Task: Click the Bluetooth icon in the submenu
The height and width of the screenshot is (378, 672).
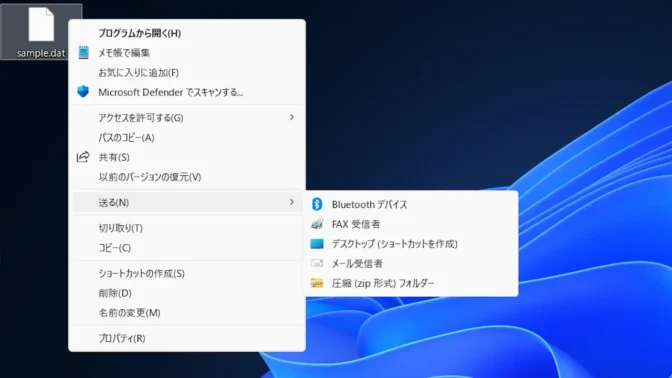Action: [x=317, y=204]
